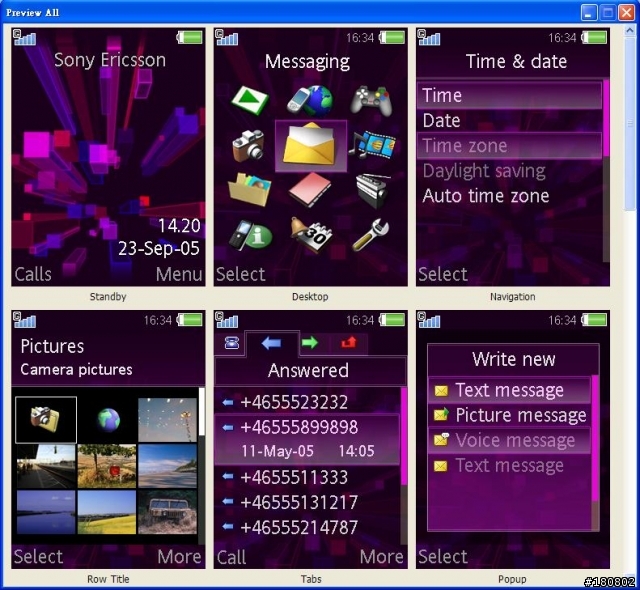Click the Select softkey in Desktop preview
This screenshot has width=640, height=590.
pos(240,274)
